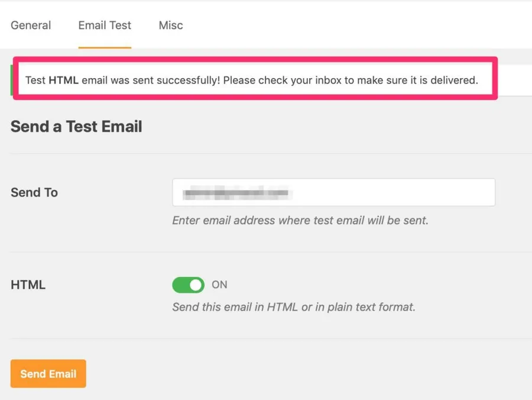Screen dimensions: 532x400
Task: Click the Send a Test Email heading
Action: point(76,127)
